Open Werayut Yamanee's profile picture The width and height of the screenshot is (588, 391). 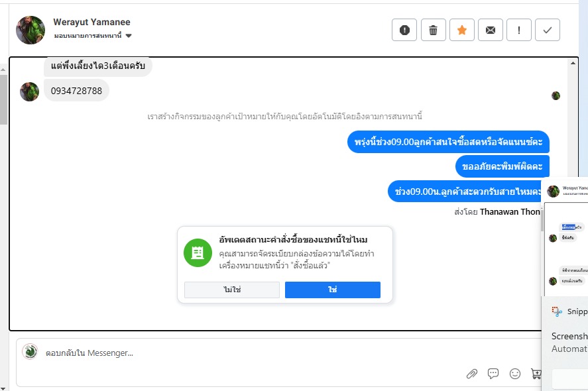tap(30, 30)
